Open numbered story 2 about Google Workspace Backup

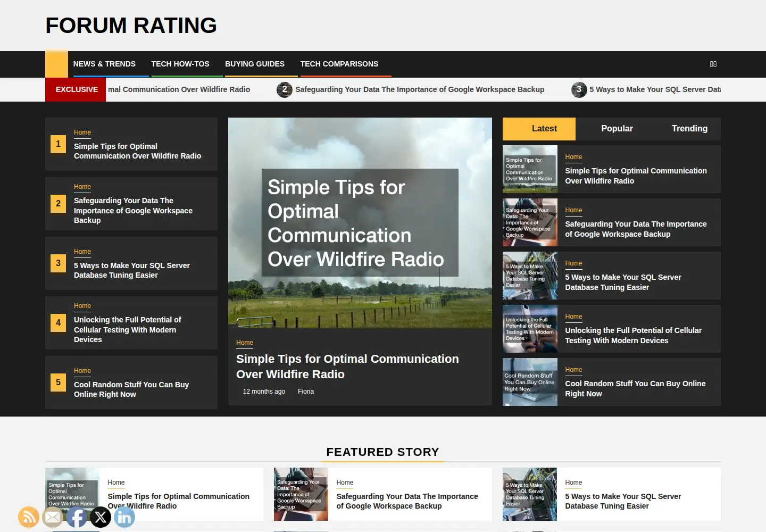(133, 211)
